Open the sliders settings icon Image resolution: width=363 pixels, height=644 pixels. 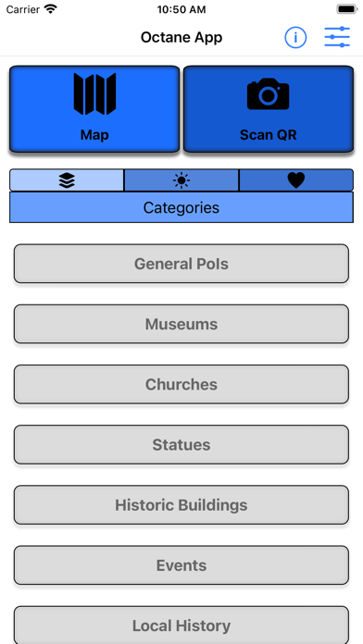(x=337, y=37)
